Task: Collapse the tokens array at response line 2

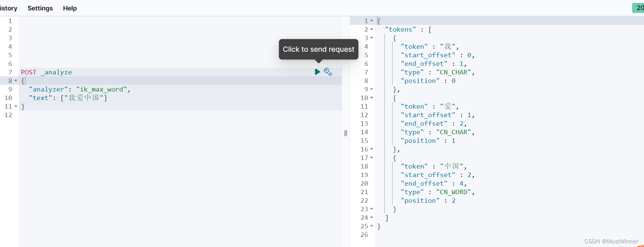Action: (x=371, y=29)
